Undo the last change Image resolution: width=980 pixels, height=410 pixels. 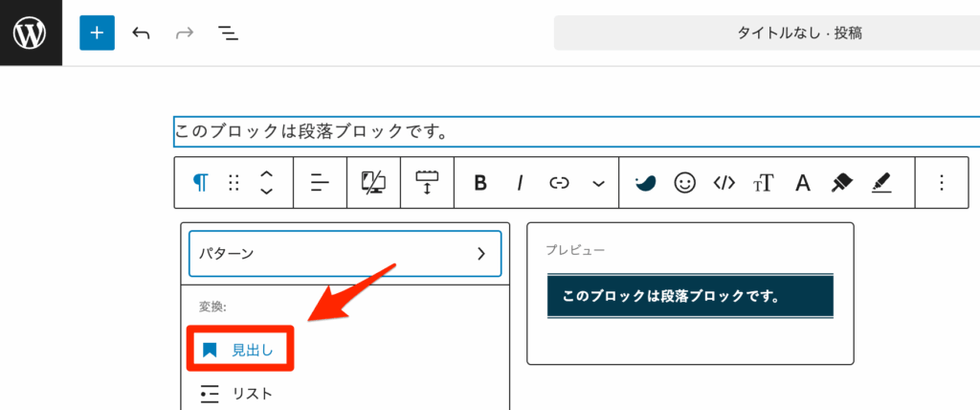pos(141,34)
